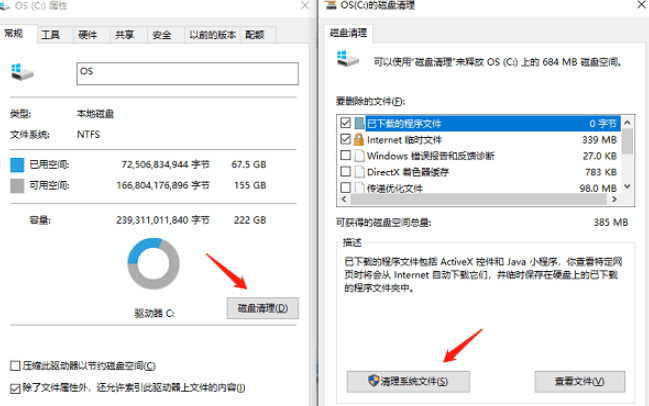Screen dimensions: 649x406
Task: Click the drive name field containing OS
Action: pyautogui.click(x=187, y=74)
